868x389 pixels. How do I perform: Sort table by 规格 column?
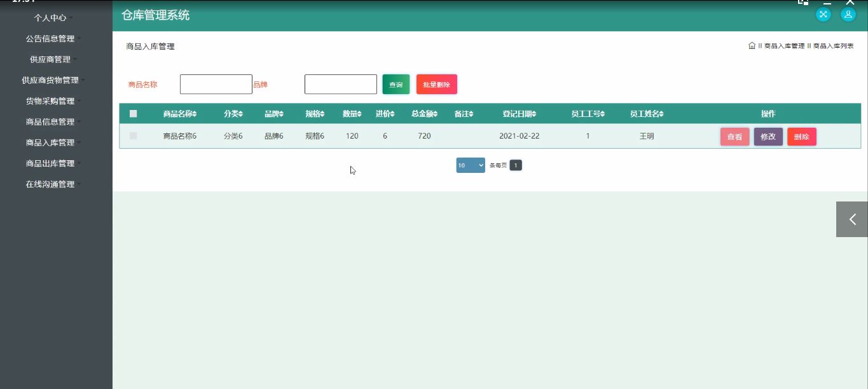click(x=315, y=114)
